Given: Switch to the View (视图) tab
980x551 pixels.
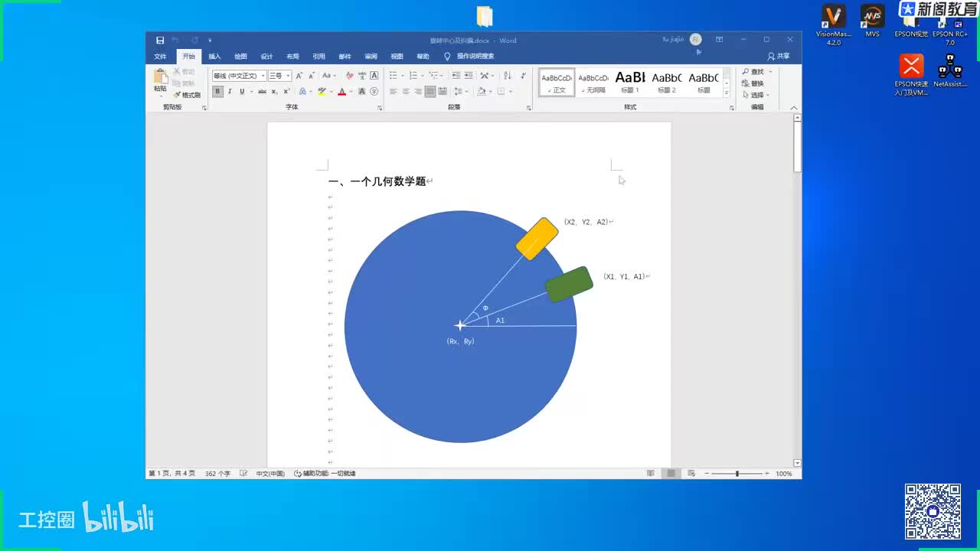Looking at the screenshot, I should click(397, 57).
